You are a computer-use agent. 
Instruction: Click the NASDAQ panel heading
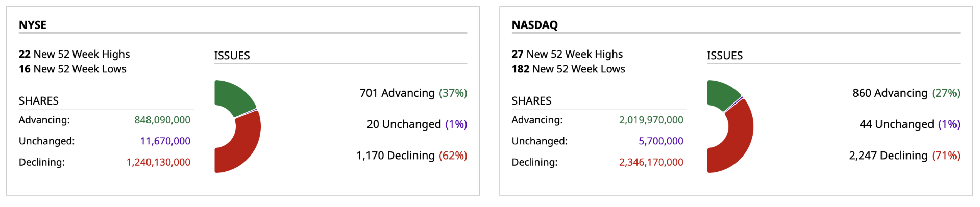(x=534, y=25)
